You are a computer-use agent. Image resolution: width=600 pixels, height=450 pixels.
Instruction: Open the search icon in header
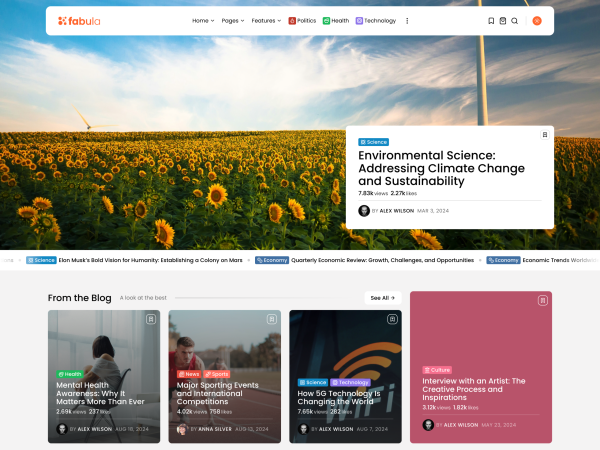click(515, 21)
